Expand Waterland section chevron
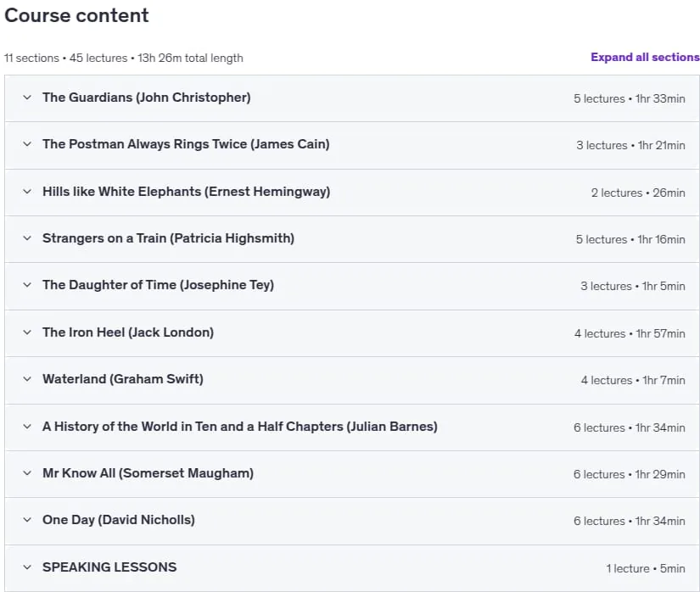This screenshot has height=592, width=700. tap(27, 379)
